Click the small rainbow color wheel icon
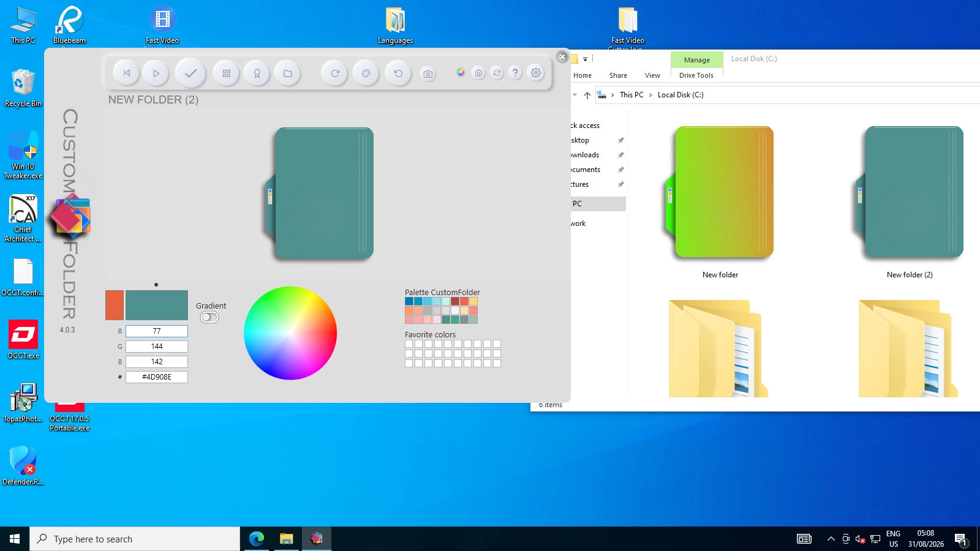 (x=461, y=73)
